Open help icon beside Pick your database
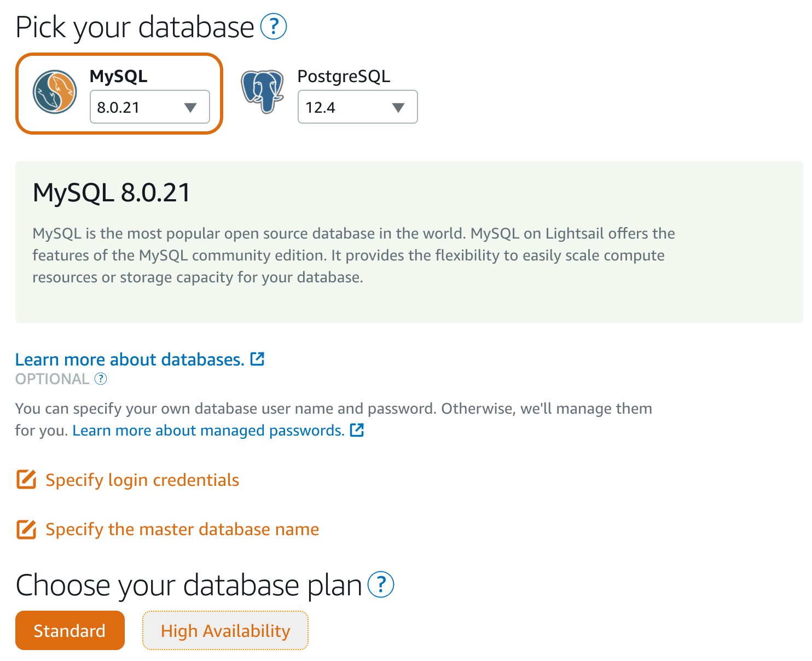The width and height of the screenshot is (812, 661). tap(274, 27)
